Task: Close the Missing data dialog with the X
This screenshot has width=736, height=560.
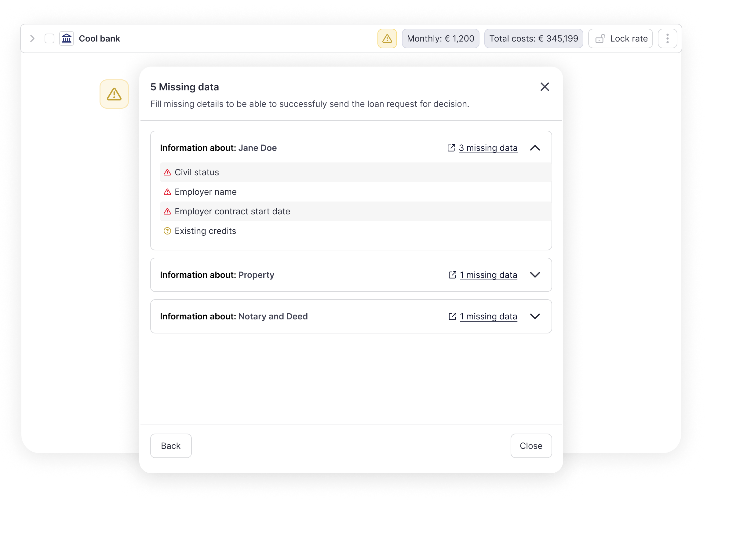Action: point(545,87)
